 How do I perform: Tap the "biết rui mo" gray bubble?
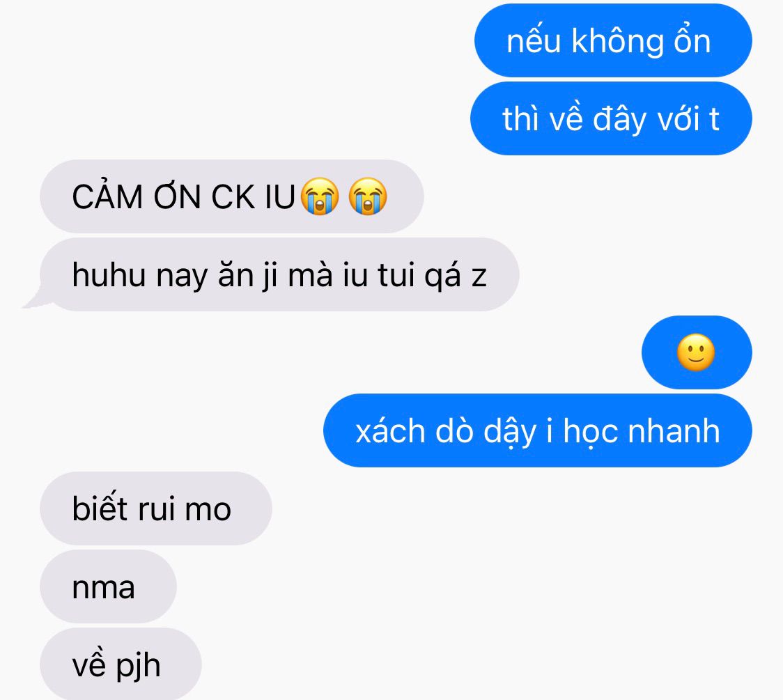[156, 508]
